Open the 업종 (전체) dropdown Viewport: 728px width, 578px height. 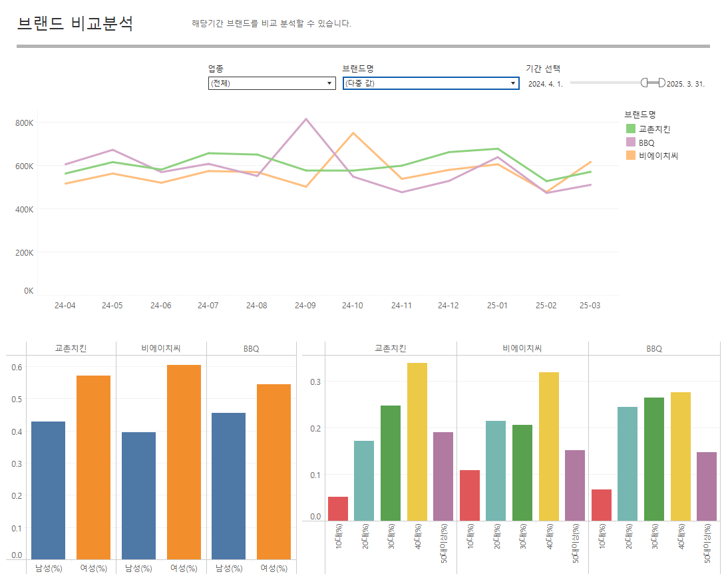272,83
